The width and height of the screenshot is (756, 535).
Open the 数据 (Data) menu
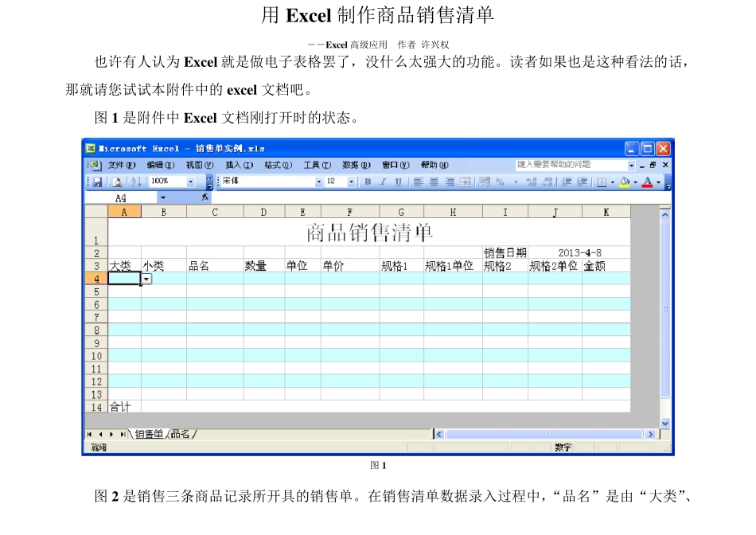[x=357, y=165]
